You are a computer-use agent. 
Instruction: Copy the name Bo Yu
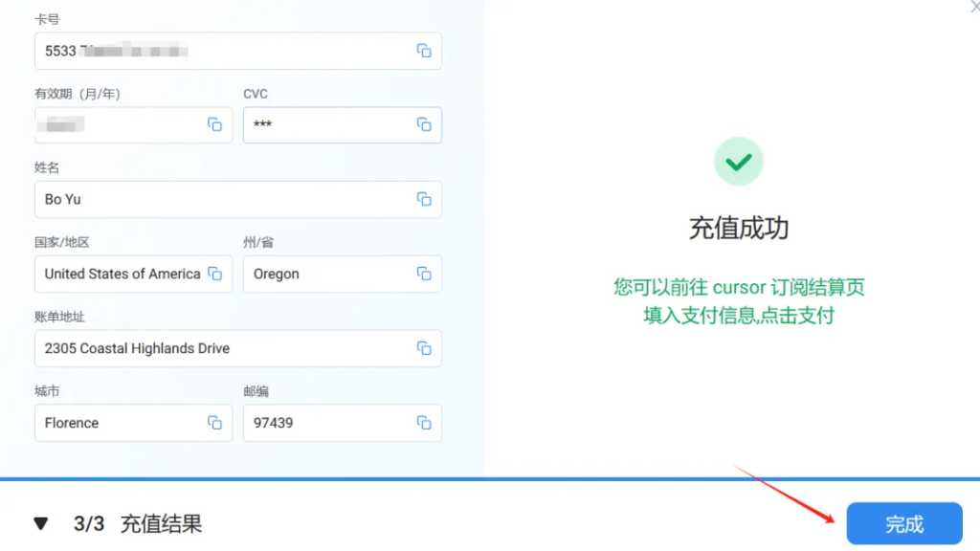pos(424,199)
